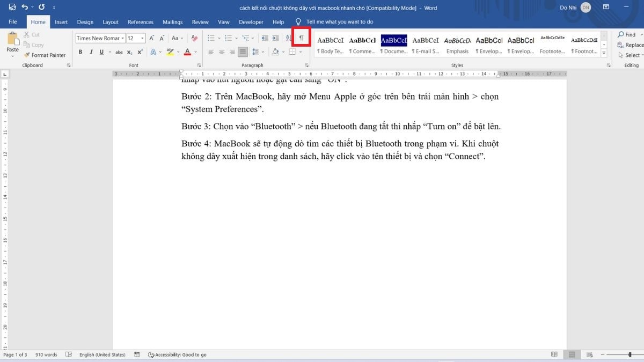Click Accessibility: Good to go status
This screenshot has width=644, height=362.
click(177, 354)
